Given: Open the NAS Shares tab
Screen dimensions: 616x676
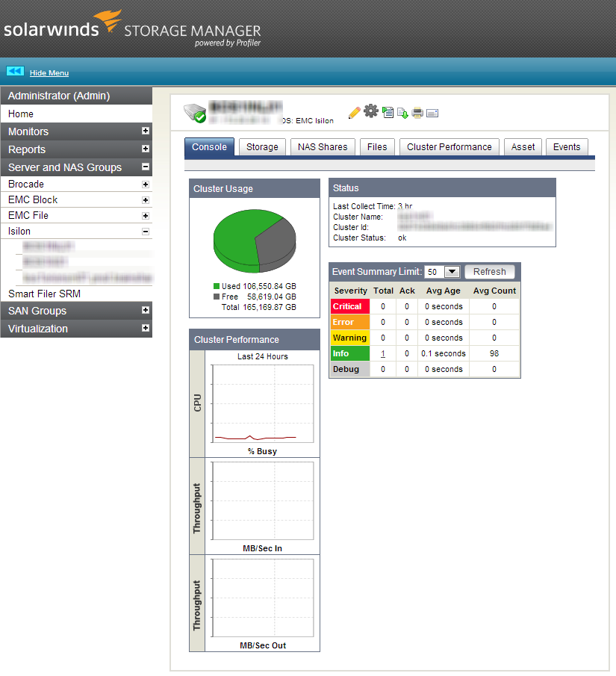Looking at the screenshot, I should click(323, 147).
